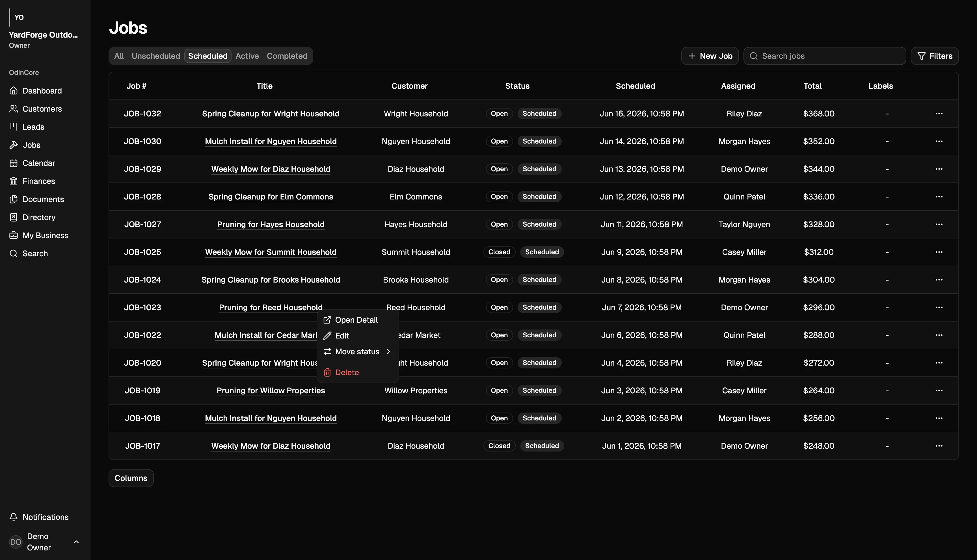Viewport: 977px width, 560px height.
Task: Open more actions for JOB-1017
Action: [939, 446]
